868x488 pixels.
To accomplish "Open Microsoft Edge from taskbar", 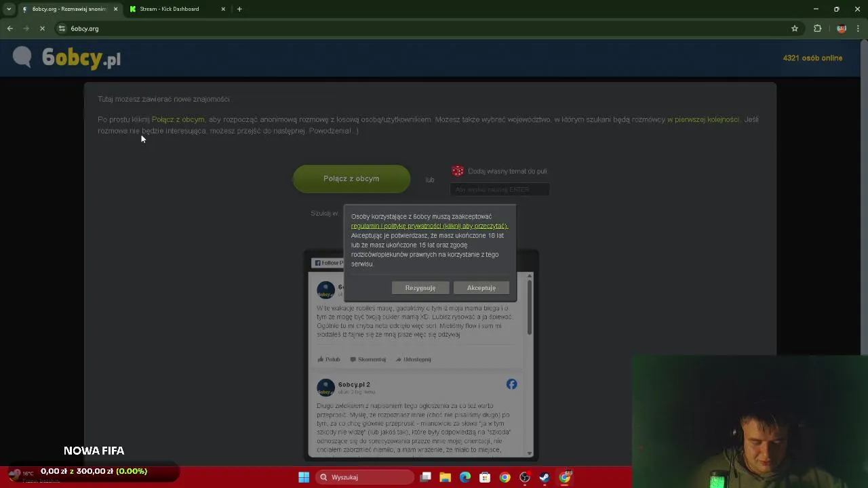I will pyautogui.click(x=465, y=477).
